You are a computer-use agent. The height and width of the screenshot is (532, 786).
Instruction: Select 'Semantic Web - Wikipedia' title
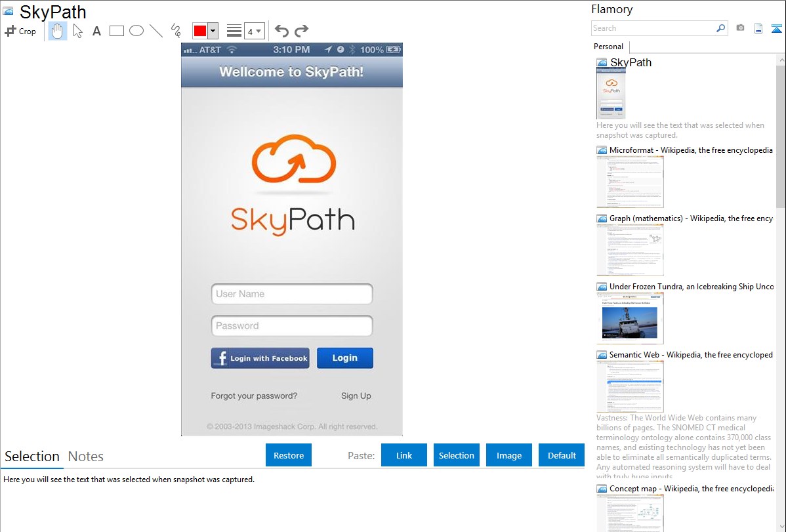point(691,354)
